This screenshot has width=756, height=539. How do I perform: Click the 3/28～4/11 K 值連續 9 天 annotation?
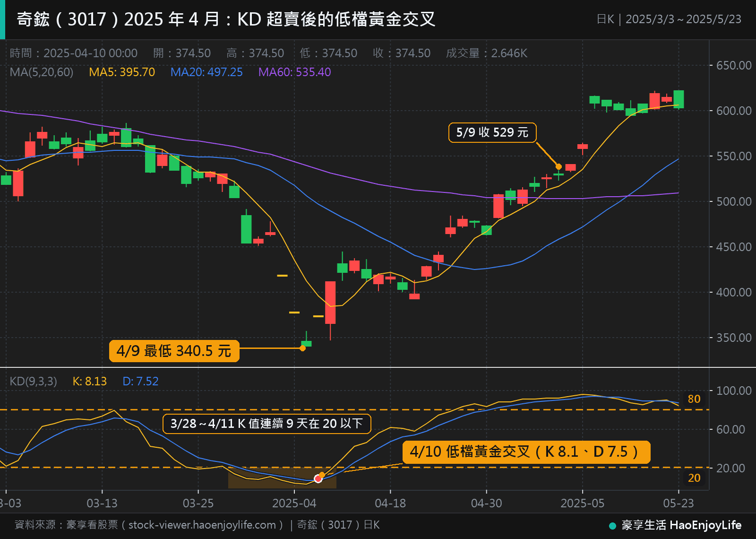[267, 424]
